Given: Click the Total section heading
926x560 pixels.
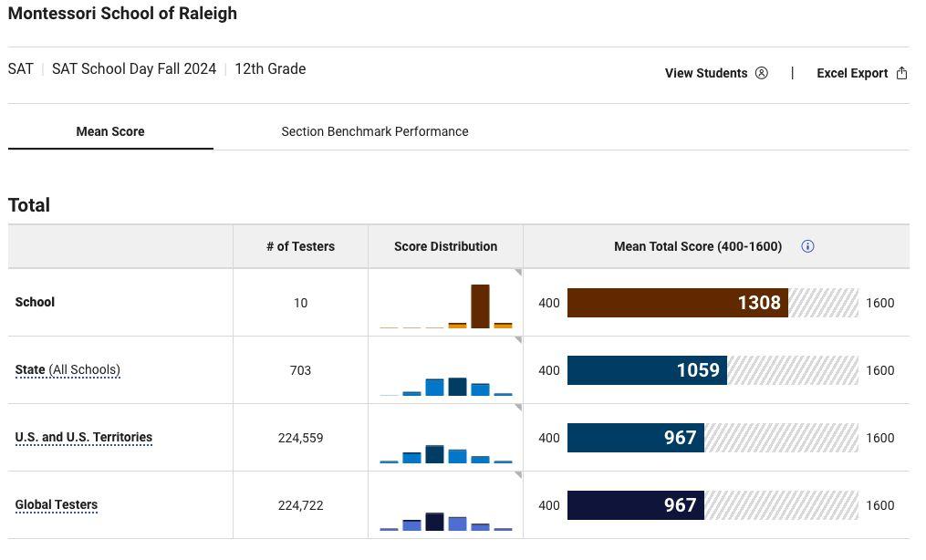Looking at the screenshot, I should coord(29,205).
